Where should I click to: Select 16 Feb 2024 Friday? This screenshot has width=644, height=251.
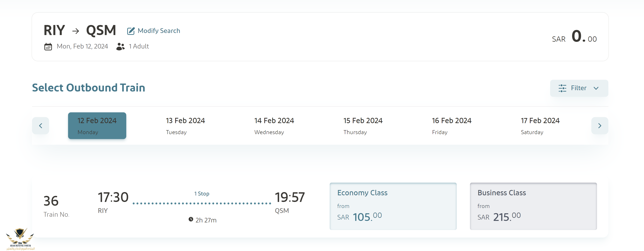[452, 126]
